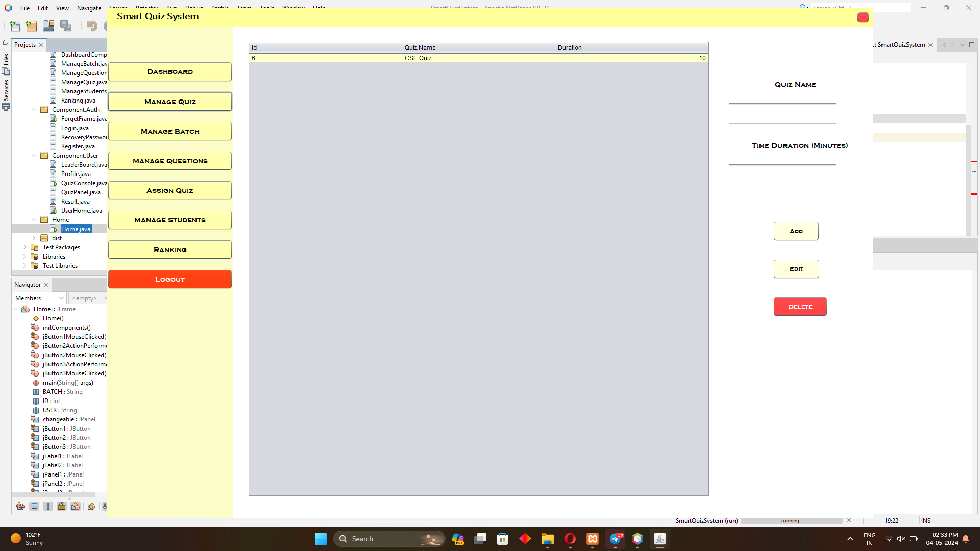Open the Edit menu

pos(43,8)
